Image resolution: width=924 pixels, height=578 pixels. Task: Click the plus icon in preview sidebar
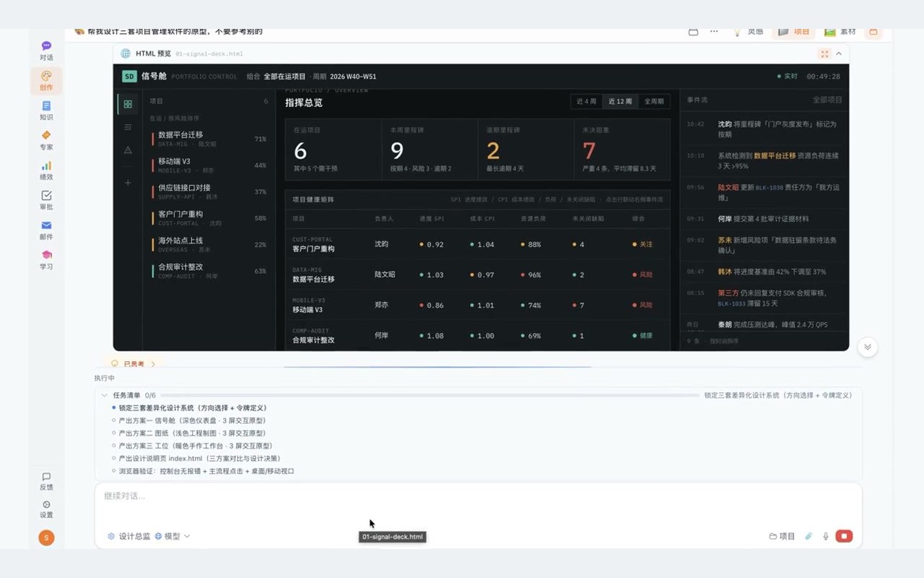[x=128, y=183]
